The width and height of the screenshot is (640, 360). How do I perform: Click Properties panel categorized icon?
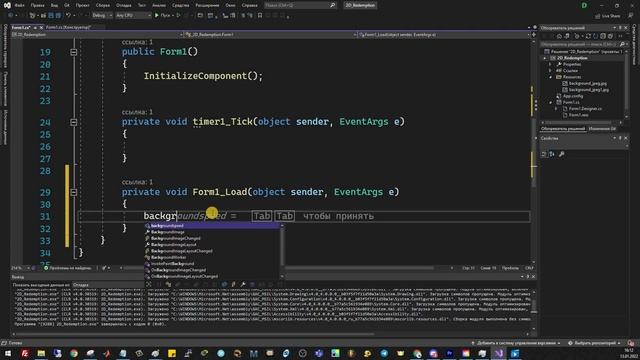click(544, 154)
